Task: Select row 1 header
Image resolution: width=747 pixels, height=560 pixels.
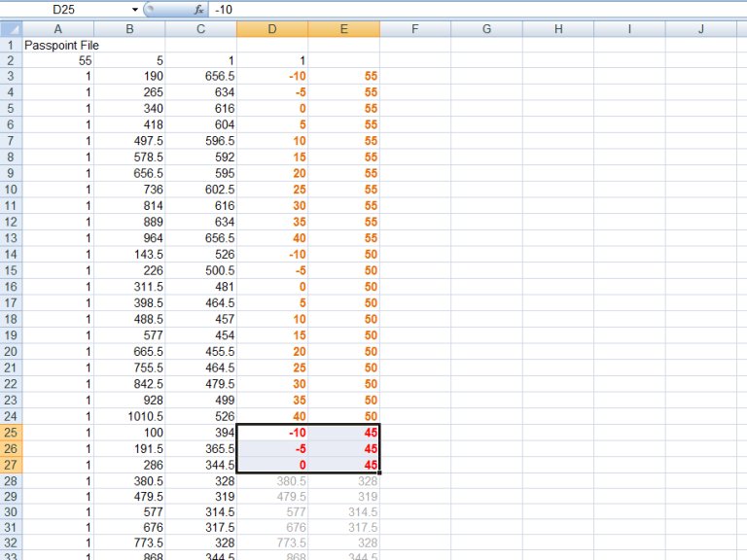Action: 11,45
